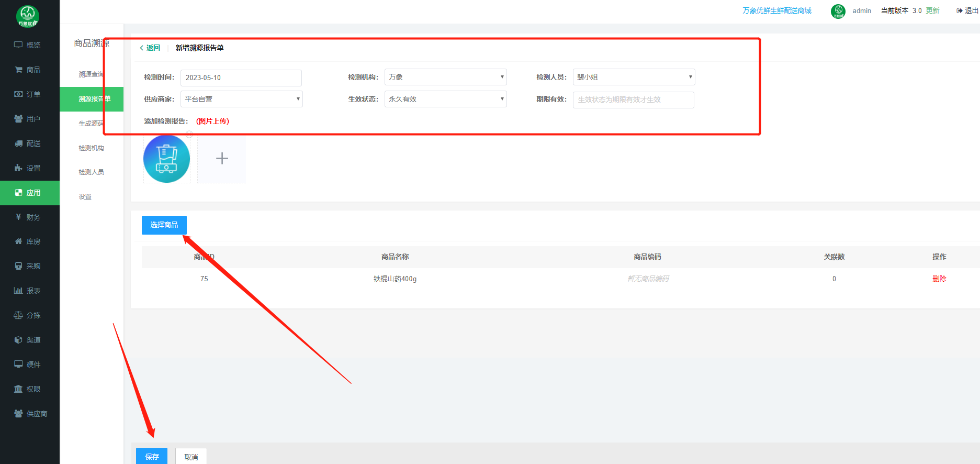Click the 订单 orders icon in sidebar
The height and width of the screenshot is (464, 980).
click(18, 94)
